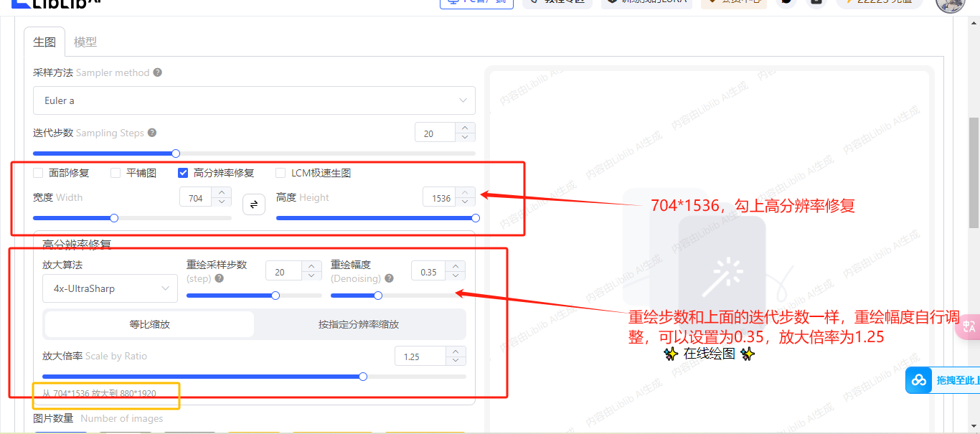Select 按指定分辨率缩放 scaling mode
Viewport: 980px width, 434px height.
tap(359, 324)
